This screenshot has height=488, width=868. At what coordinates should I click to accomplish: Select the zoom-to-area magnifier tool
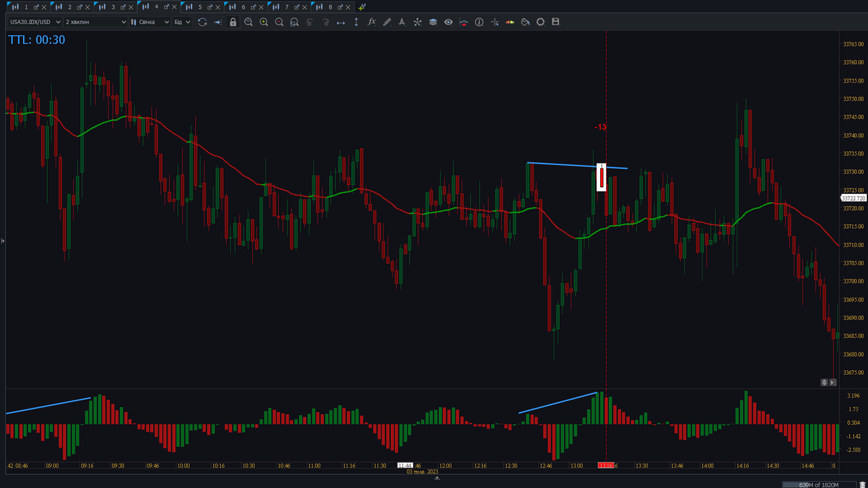[x=294, y=22]
